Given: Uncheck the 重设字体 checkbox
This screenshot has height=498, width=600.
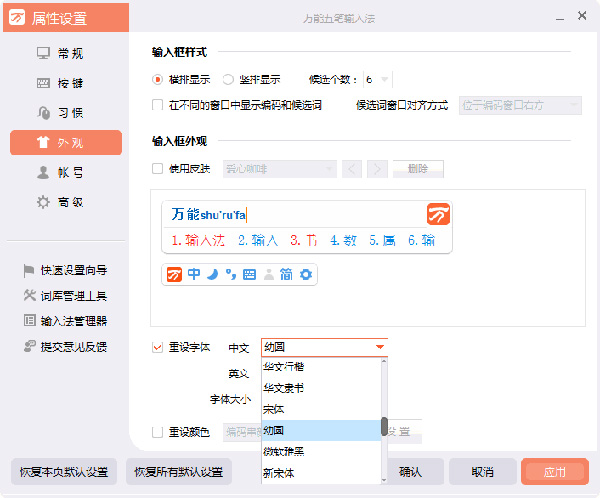Looking at the screenshot, I should click(x=157, y=347).
